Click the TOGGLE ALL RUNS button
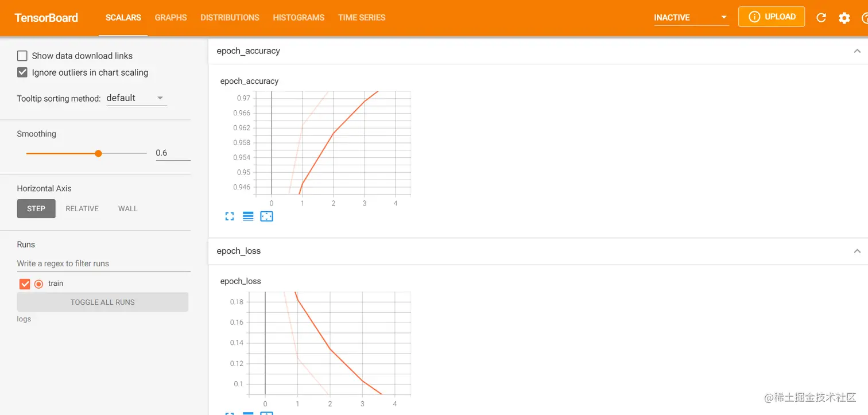868x415 pixels. coord(102,302)
